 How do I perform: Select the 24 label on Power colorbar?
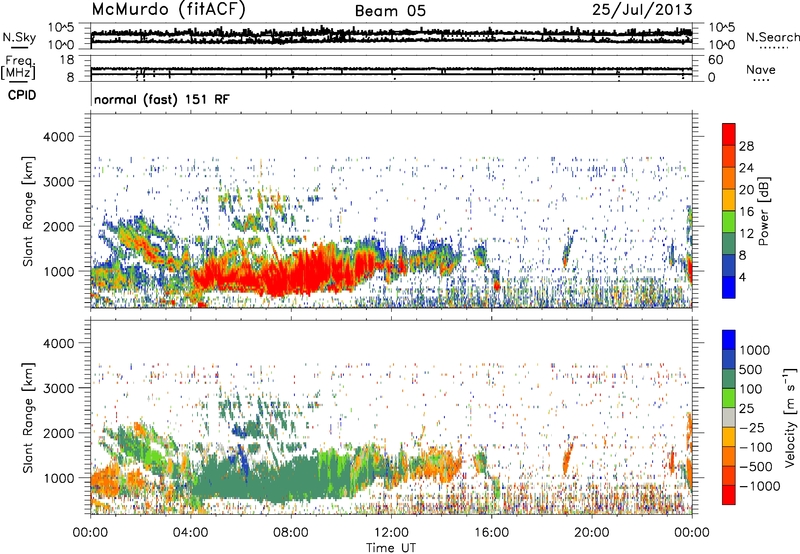coord(746,168)
